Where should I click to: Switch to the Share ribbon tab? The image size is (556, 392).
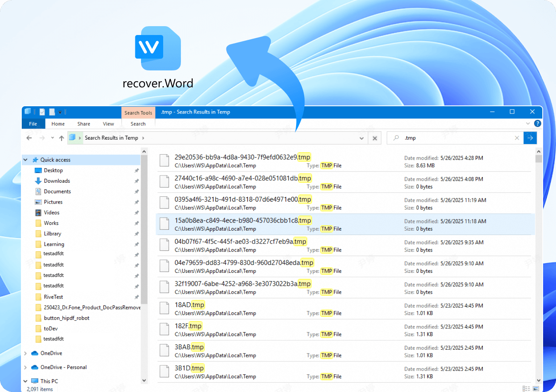(x=84, y=124)
